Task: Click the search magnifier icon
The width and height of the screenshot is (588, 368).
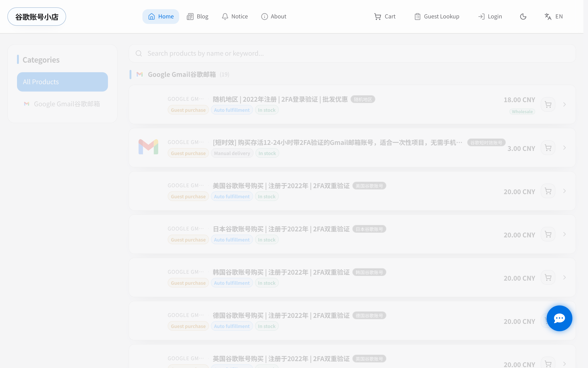Action: pos(139,53)
